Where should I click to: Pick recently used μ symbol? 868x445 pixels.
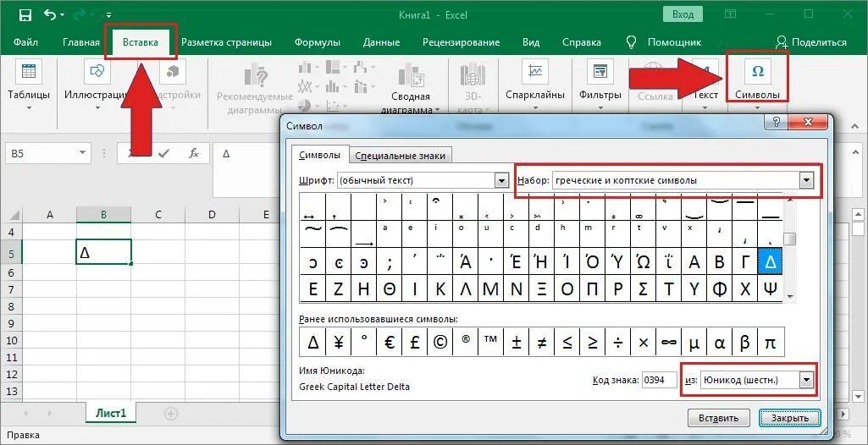coord(694,342)
